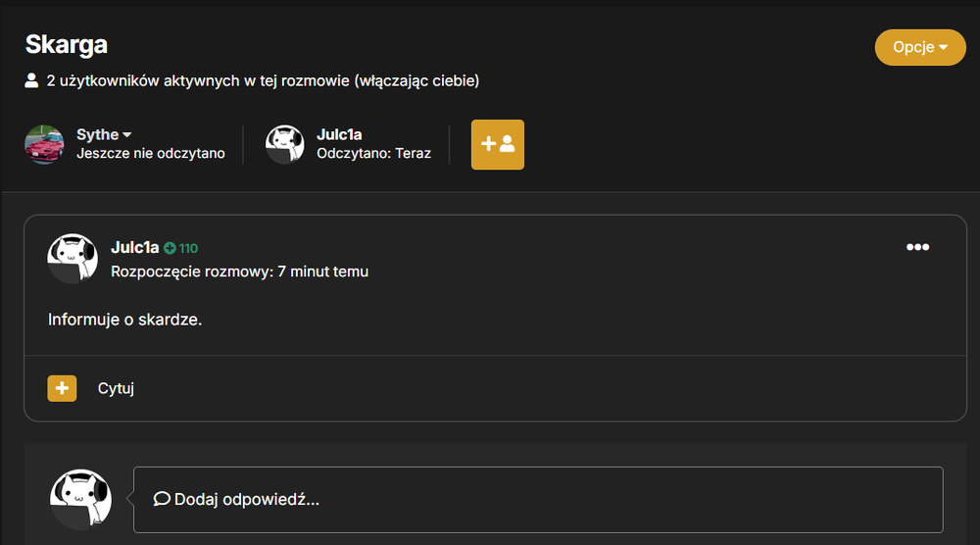980x545 pixels.
Task: Click your cat avatar beside reply field
Action: [80, 499]
